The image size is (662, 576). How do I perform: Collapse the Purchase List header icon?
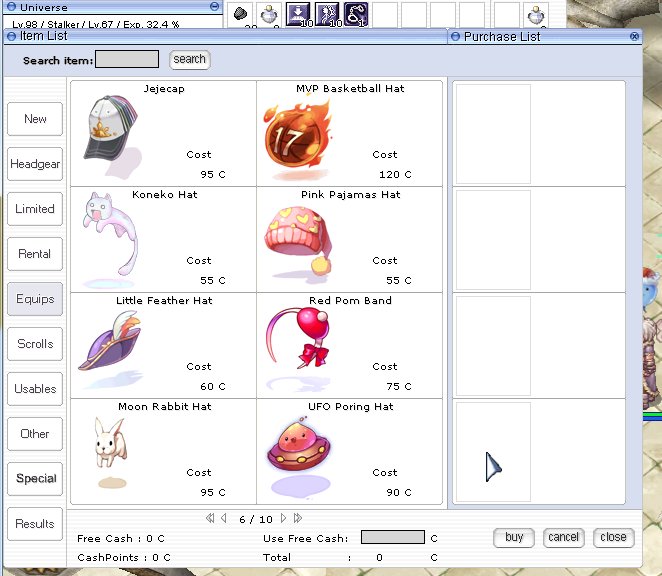click(455, 37)
